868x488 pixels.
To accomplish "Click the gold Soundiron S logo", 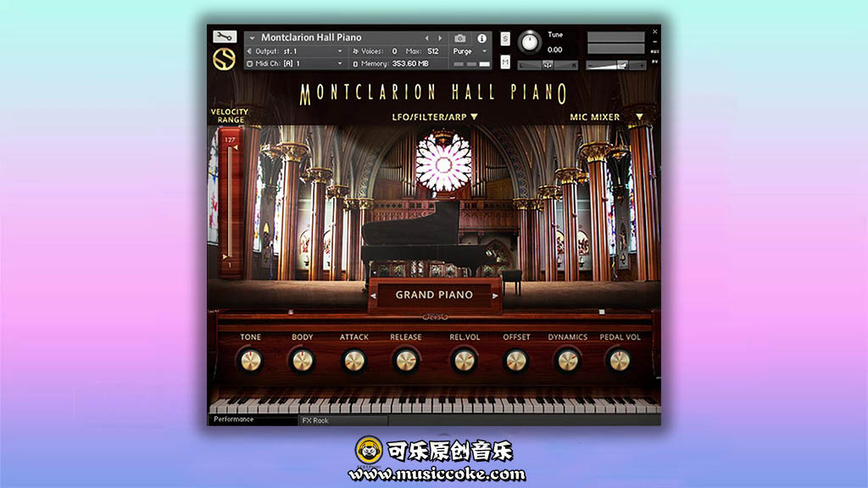I will point(224,60).
